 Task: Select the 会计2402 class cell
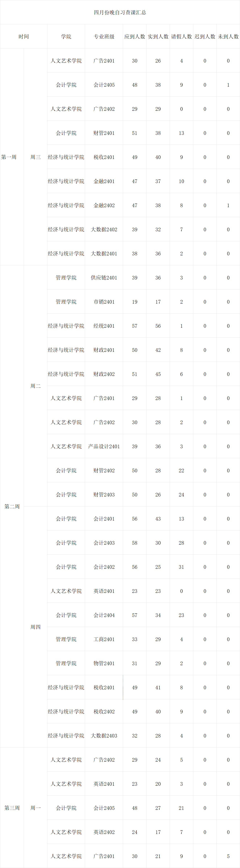104,567
